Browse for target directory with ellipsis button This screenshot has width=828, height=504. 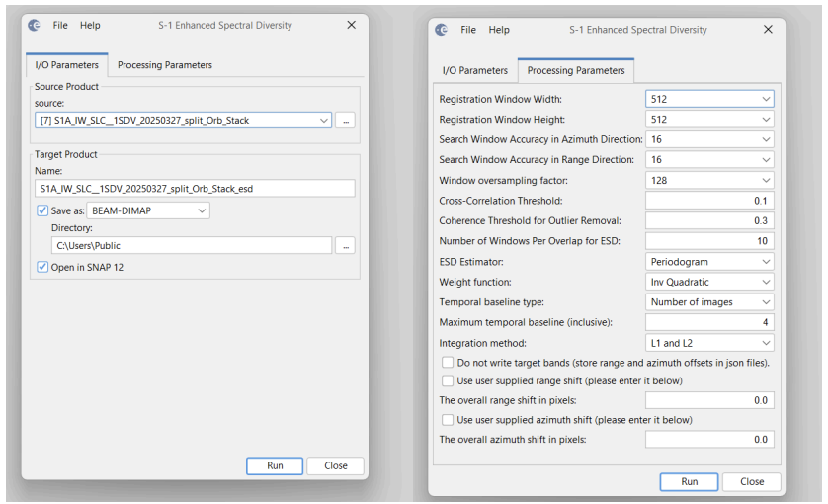[346, 246]
